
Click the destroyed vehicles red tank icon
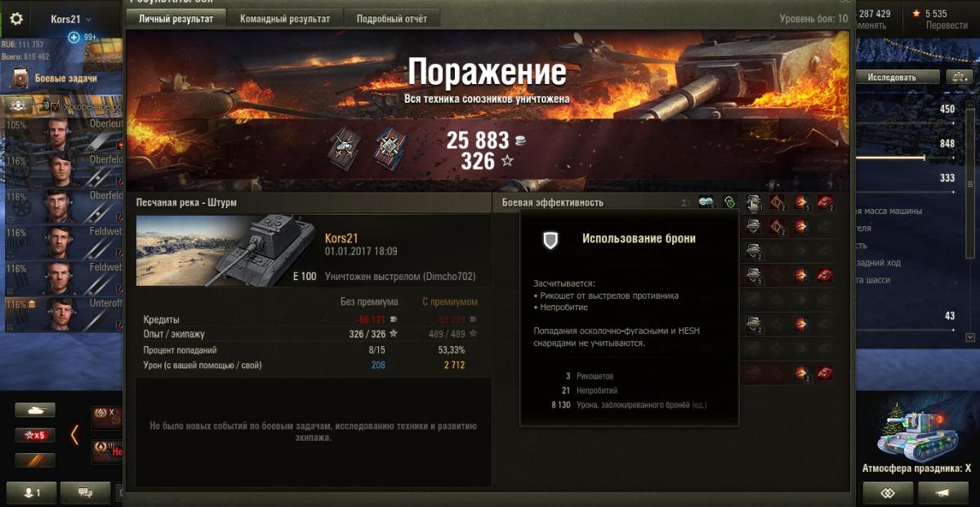point(825,202)
